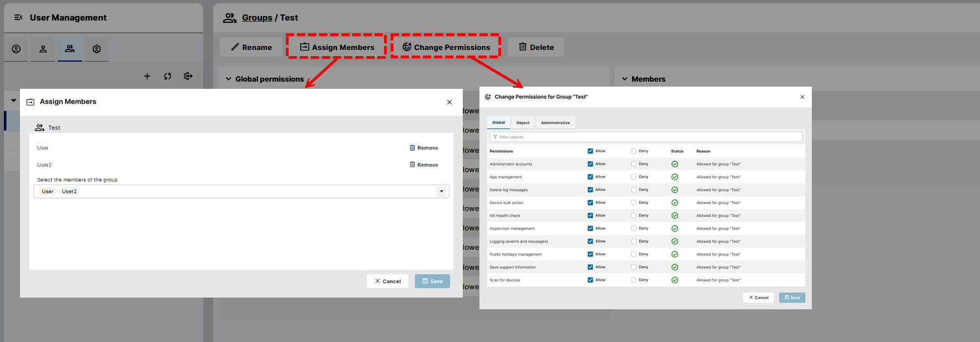The image size is (980, 342).
Task: Click status checkmark for Administrator accounts
Action: point(675,164)
